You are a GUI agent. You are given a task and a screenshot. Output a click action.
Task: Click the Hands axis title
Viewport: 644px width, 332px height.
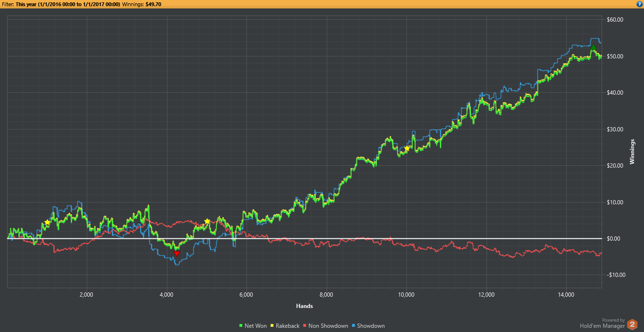tap(305, 306)
